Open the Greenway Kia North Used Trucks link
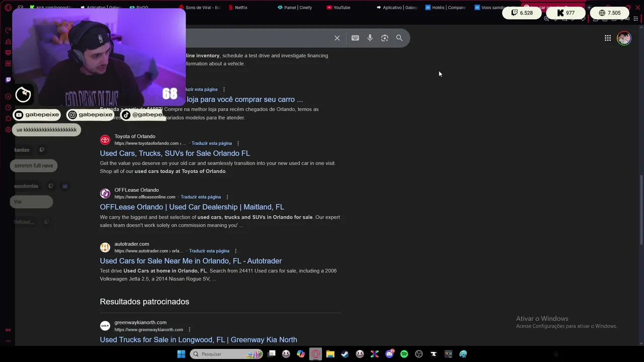 pos(198,340)
